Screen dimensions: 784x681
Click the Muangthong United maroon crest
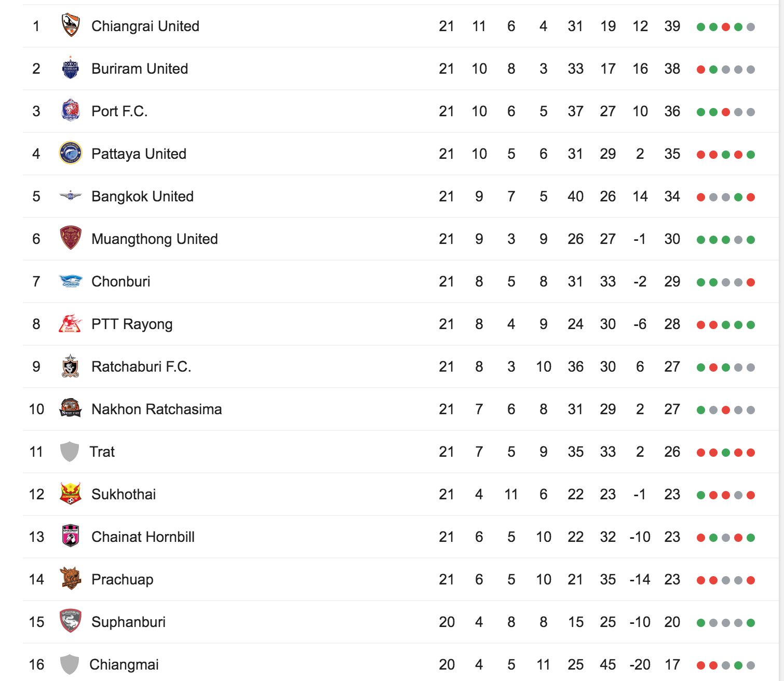coord(70,238)
